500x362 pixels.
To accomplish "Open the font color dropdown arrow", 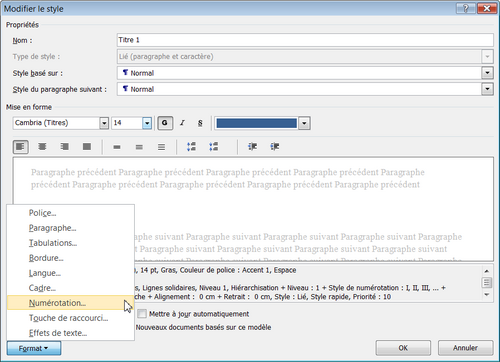I will tap(304, 123).
